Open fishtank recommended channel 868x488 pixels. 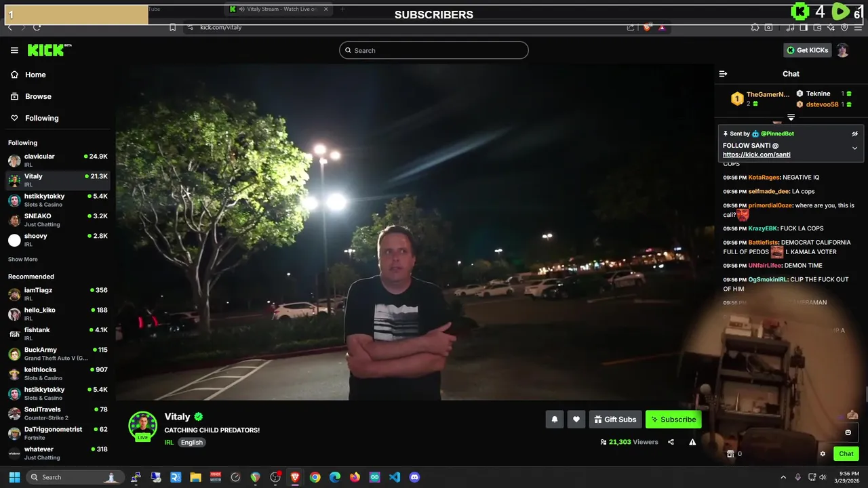[58, 333]
